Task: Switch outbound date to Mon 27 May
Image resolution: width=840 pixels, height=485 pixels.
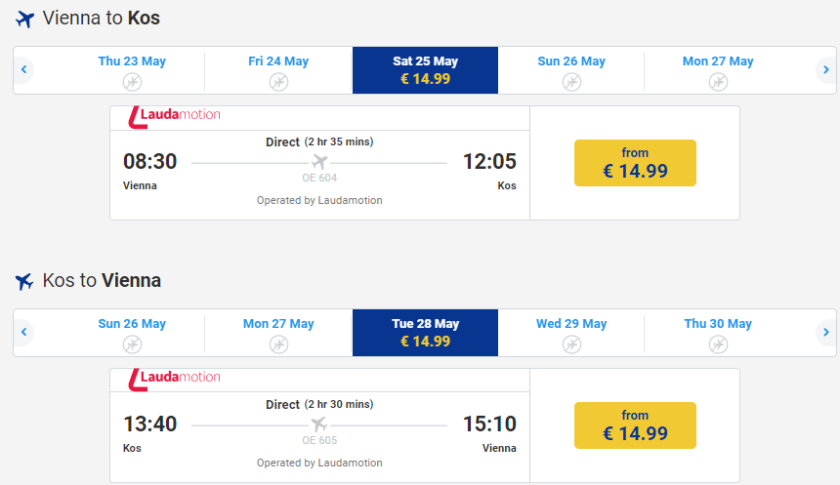Action: [x=718, y=70]
